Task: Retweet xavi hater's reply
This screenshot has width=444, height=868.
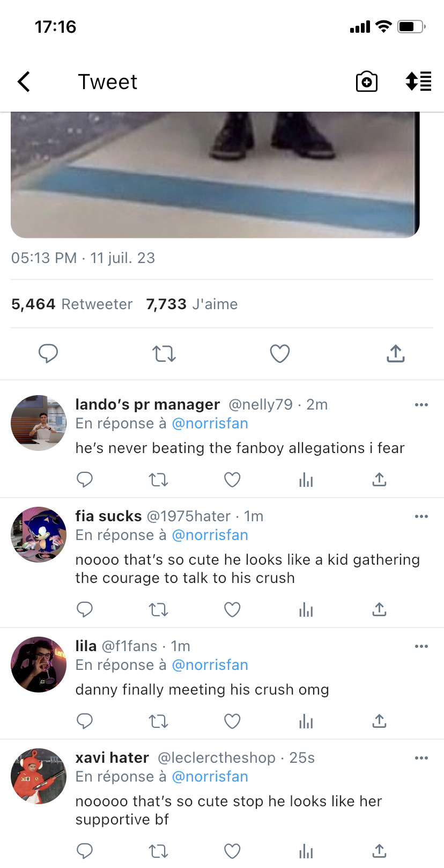Action: pyautogui.click(x=158, y=851)
